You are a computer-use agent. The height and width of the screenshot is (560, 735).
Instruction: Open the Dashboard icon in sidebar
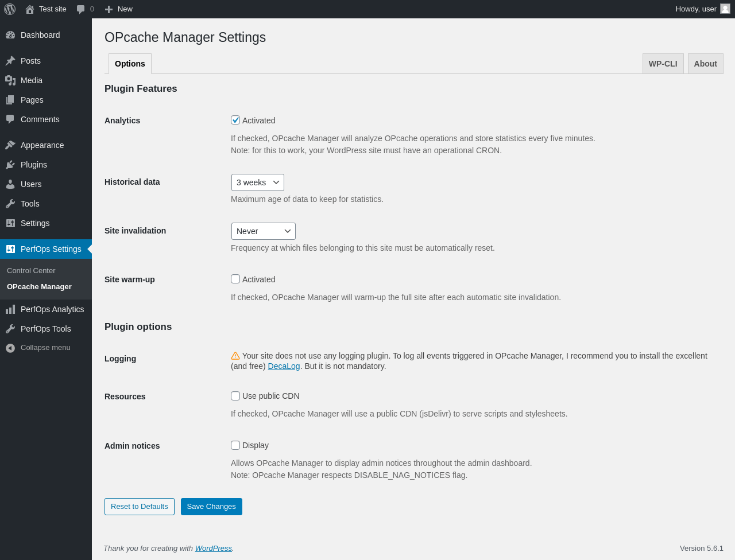[10, 35]
